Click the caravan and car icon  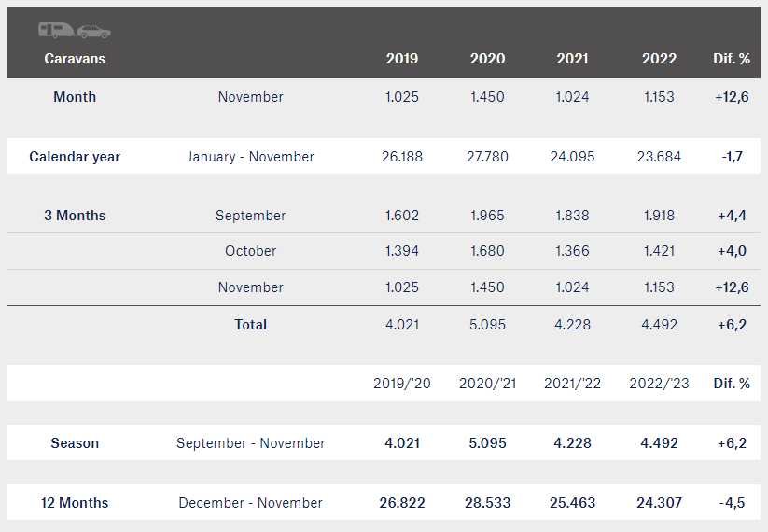75,31
